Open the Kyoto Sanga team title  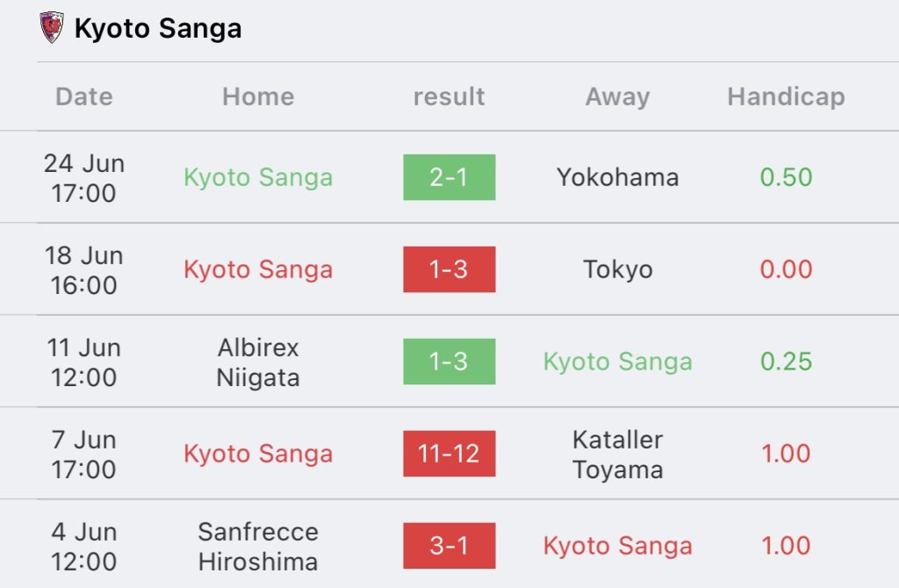[x=158, y=28]
